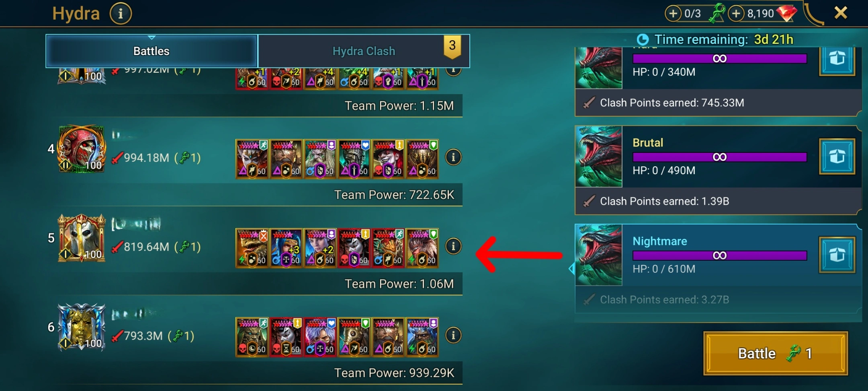Select the Nightmare difficulty card
Screen dimensions: 868x391
pos(718,269)
